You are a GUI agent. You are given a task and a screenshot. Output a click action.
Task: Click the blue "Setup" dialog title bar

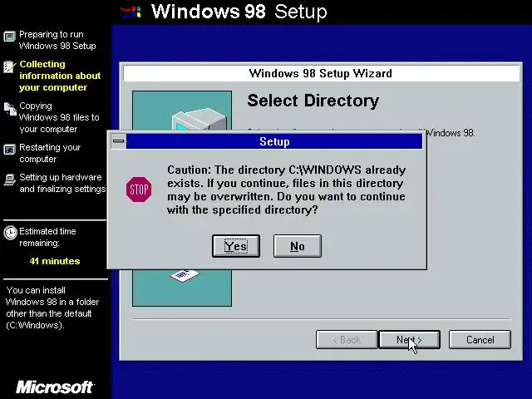tap(274, 141)
